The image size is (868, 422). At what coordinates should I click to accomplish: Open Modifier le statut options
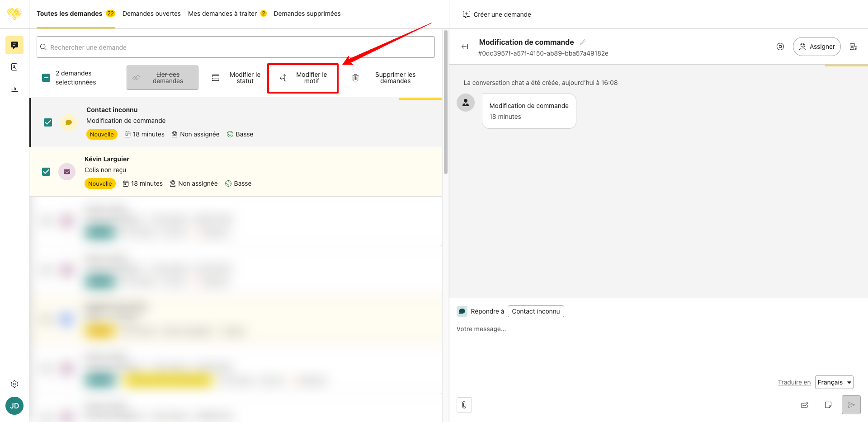tap(237, 78)
